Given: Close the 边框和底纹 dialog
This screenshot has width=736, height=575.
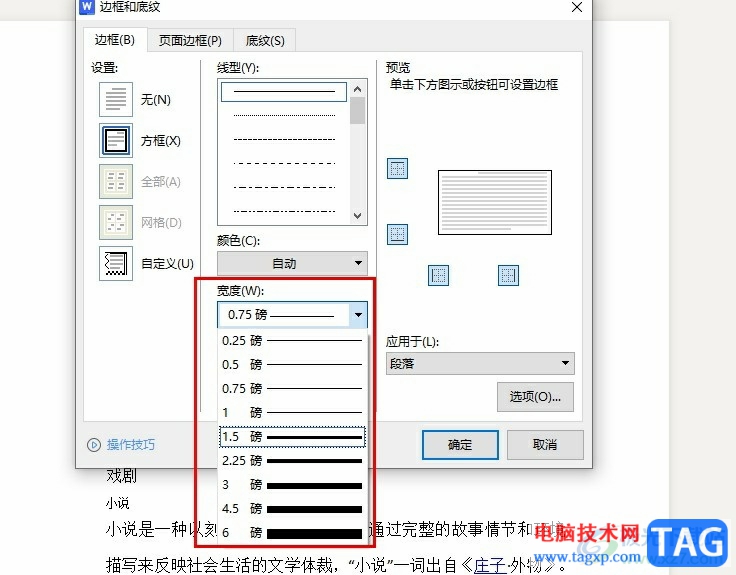Looking at the screenshot, I should pos(577,7).
